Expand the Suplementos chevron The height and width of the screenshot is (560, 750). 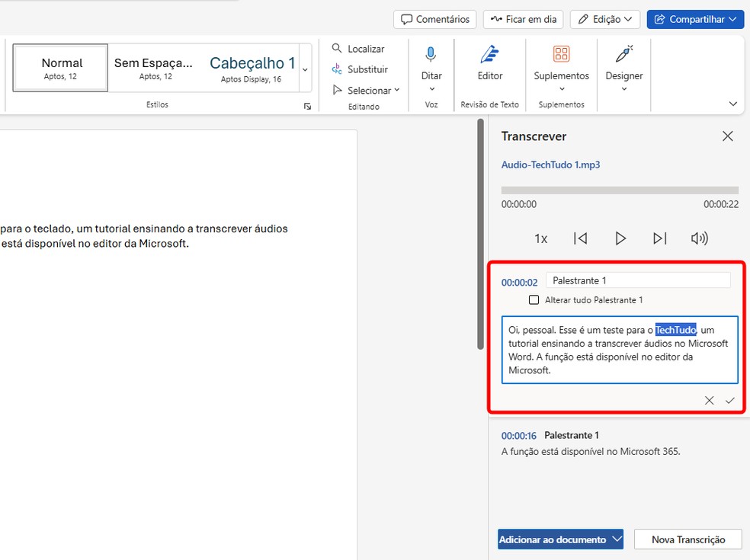click(562, 89)
